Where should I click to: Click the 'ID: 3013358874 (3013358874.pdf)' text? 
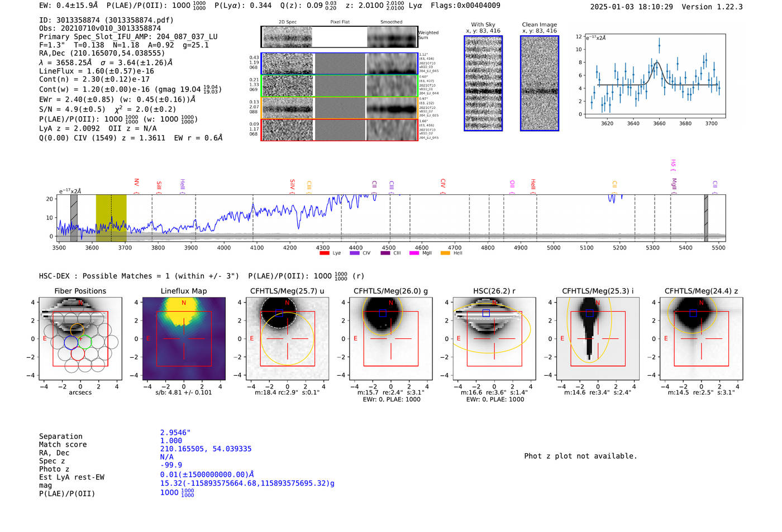[x=107, y=20]
